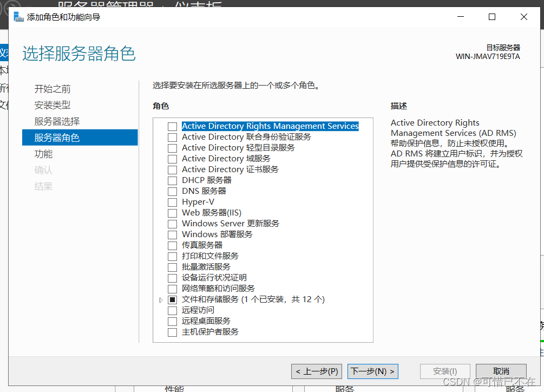Enable the 打印和文件服务 role
Screen dimensions: 544x392
[173, 256]
